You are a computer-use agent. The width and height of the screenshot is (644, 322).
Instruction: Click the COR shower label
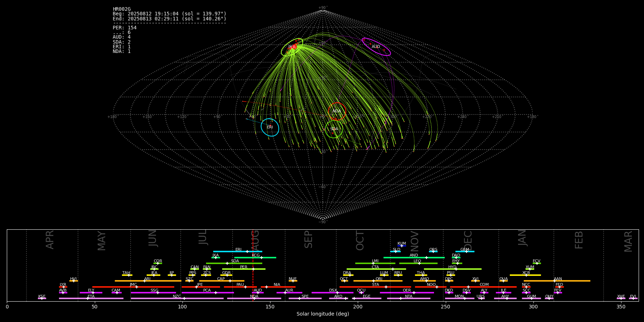point(158,261)
